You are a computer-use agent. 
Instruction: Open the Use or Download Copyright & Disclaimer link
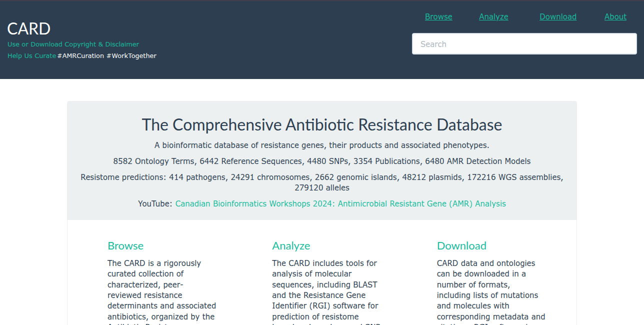click(x=73, y=44)
